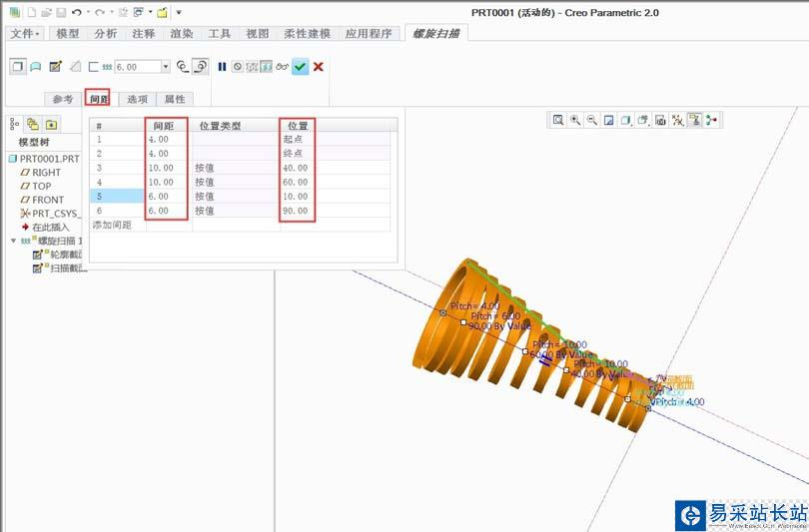Image resolution: width=809 pixels, height=532 pixels.
Task: Click the model tree view icon
Action: pyautogui.click(x=14, y=124)
